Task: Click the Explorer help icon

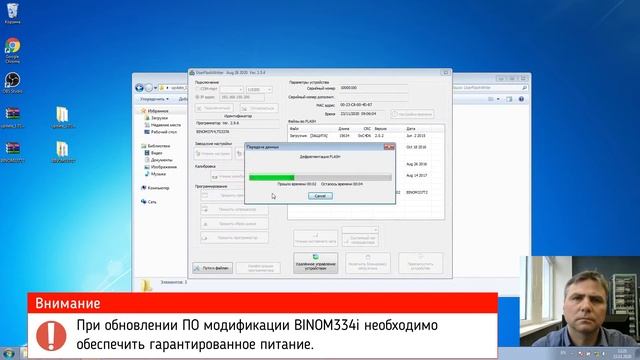Action: click(x=521, y=99)
